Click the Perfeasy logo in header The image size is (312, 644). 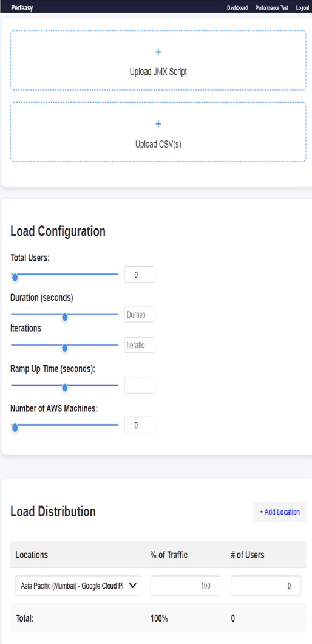pyautogui.click(x=22, y=8)
